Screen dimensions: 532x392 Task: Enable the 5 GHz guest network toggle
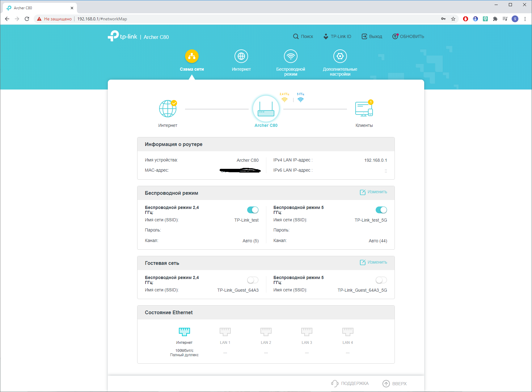[x=381, y=280]
